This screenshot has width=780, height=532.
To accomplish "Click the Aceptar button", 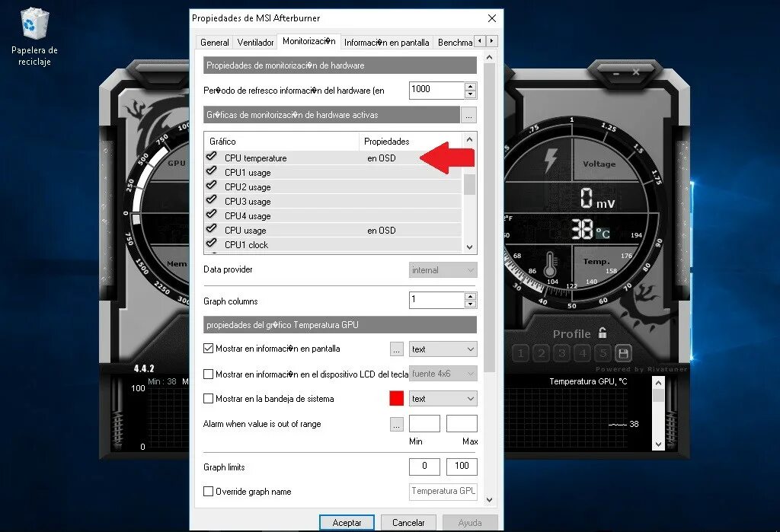I will pyautogui.click(x=347, y=523).
